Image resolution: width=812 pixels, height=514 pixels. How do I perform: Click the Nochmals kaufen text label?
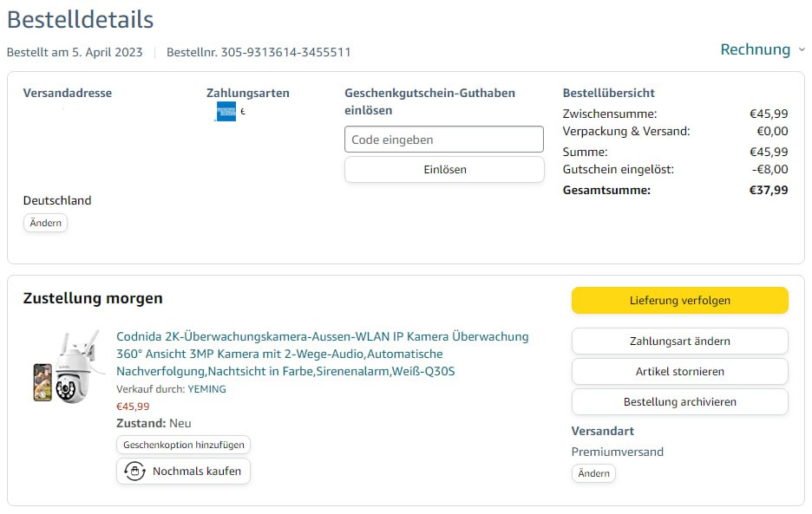coord(198,472)
